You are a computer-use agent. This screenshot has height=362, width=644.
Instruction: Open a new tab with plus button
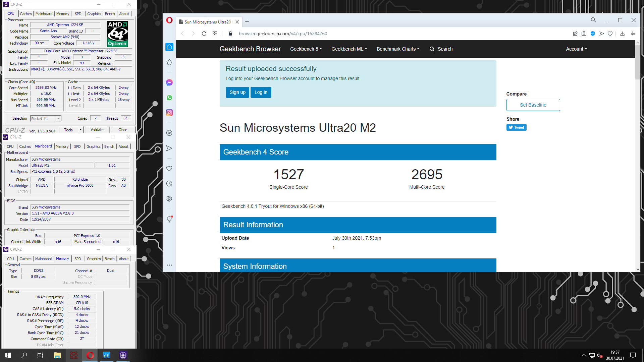[x=247, y=22]
